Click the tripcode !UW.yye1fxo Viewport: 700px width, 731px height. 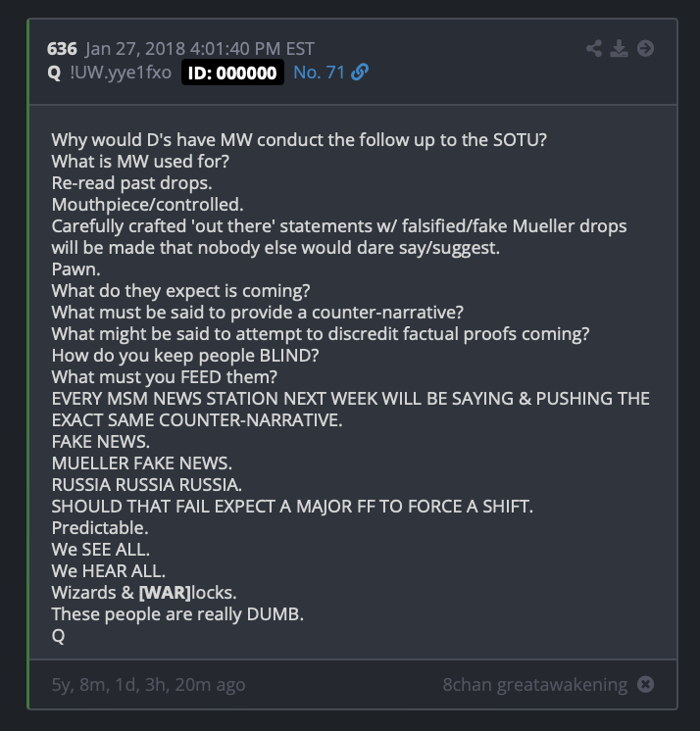(x=121, y=73)
